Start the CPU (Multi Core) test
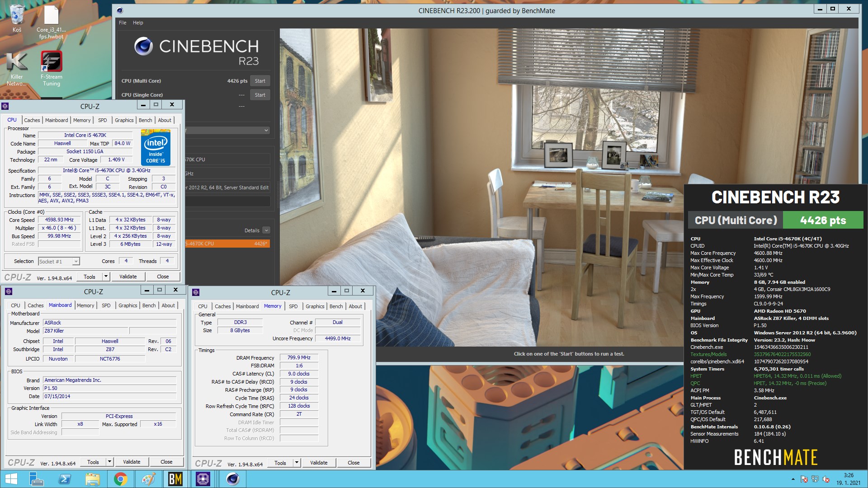Viewport: 868px width, 488px height. [x=260, y=81]
